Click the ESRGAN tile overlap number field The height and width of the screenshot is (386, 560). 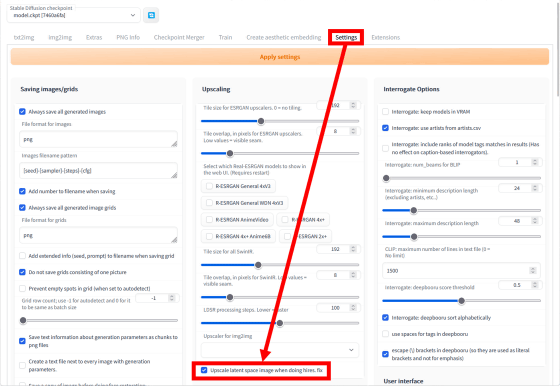pos(338,131)
